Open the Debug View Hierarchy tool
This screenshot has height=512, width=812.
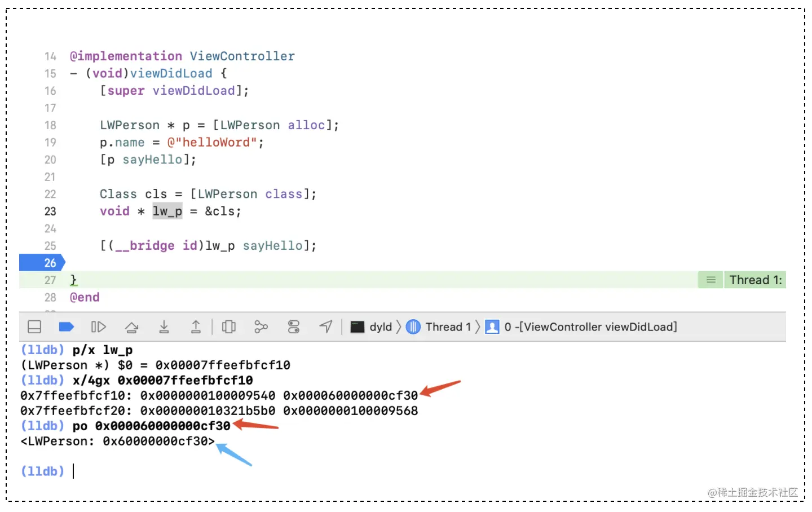point(229,327)
